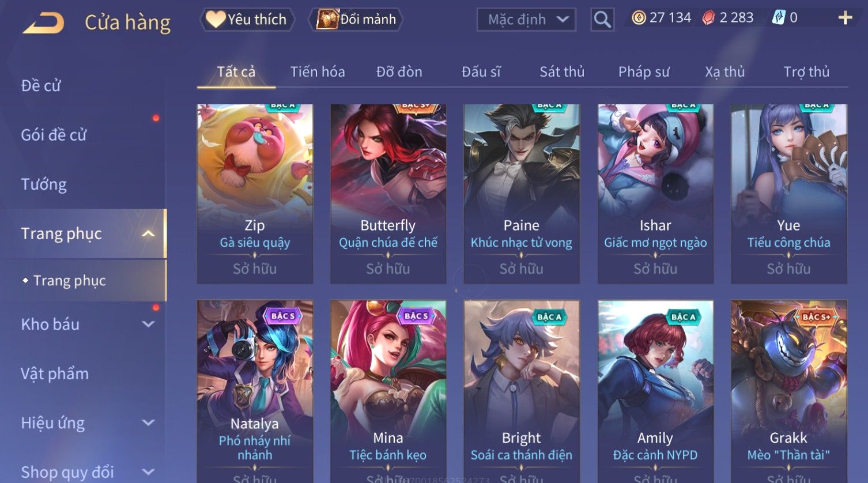Open the Mặc định sort dropdown
Viewport: 868px width, 483px height.
point(526,20)
